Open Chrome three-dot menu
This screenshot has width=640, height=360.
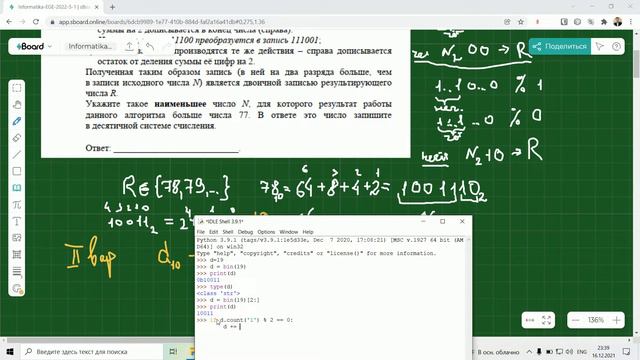[631, 22]
